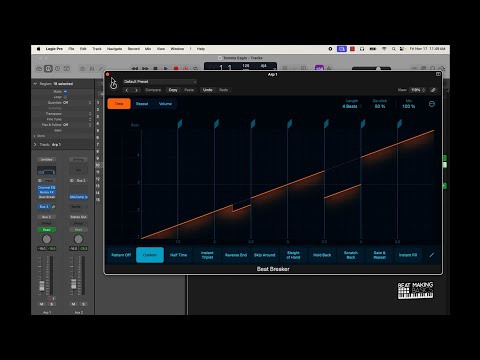This screenshot has height=360, width=480.
Task: Open the plugin View size dropdown
Action: pyautogui.click(x=418, y=90)
